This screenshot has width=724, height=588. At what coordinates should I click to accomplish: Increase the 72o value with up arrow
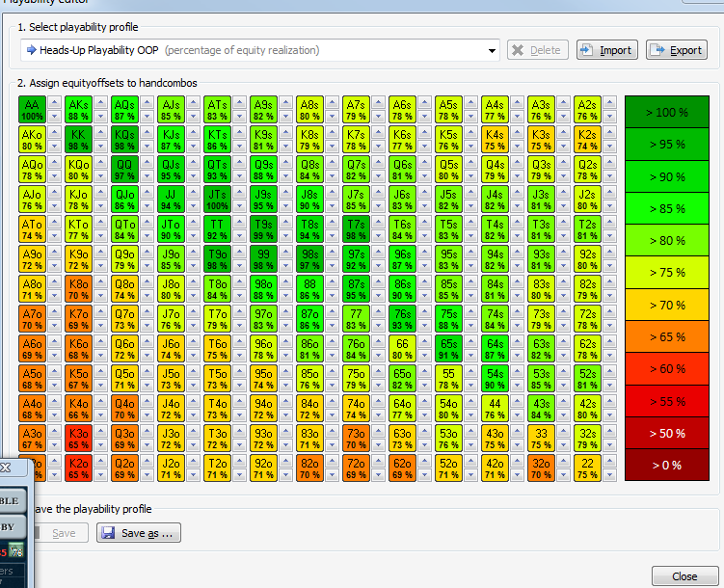coord(378,461)
